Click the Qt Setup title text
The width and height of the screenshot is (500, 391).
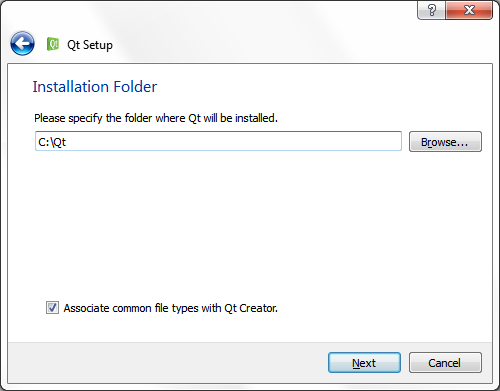pos(90,45)
